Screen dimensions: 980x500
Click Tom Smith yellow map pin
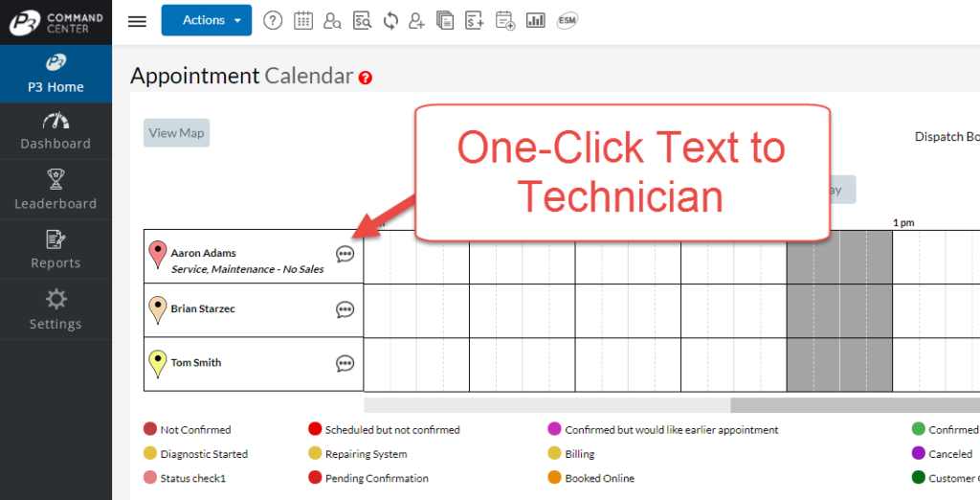coord(158,364)
